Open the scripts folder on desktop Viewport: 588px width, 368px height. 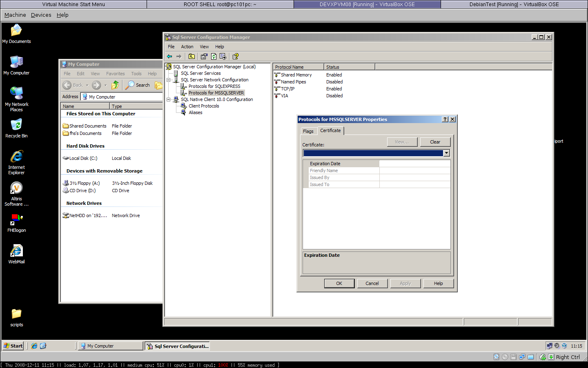coord(16,318)
